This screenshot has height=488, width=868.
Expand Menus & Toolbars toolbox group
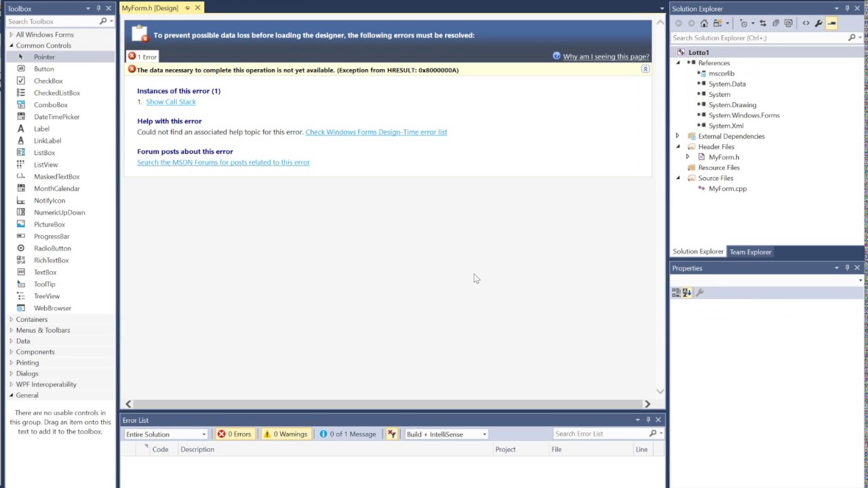click(x=11, y=330)
